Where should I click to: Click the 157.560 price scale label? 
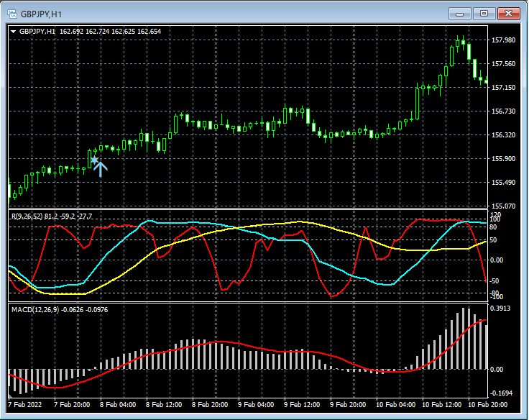coord(503,64)
